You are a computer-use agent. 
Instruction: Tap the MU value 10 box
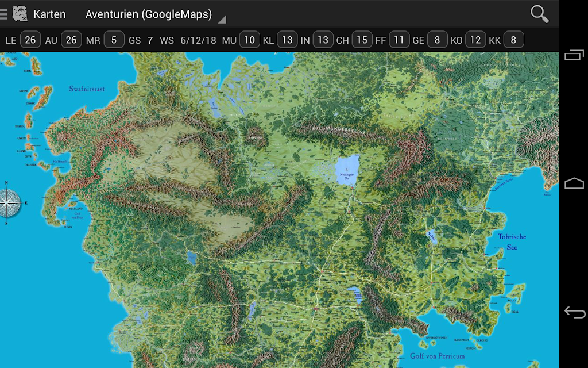pyautogui.click(x=249, y=40)
